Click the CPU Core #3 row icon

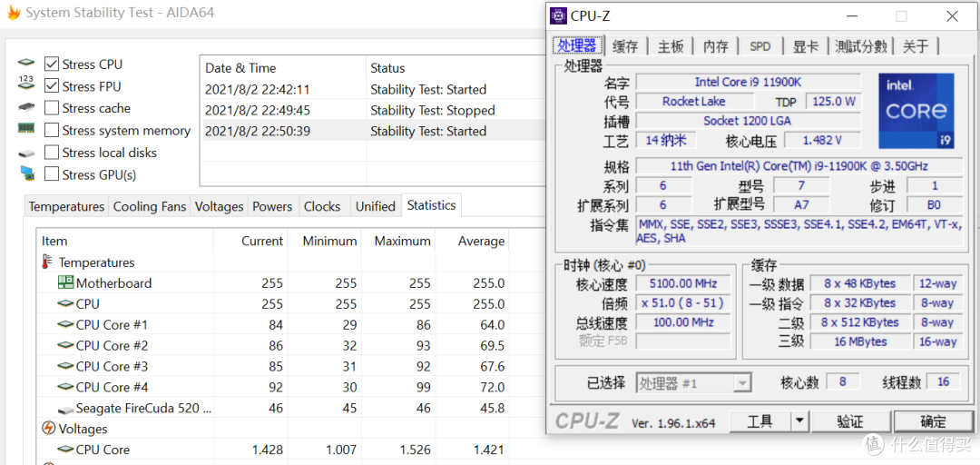click(x=65, y=365)
